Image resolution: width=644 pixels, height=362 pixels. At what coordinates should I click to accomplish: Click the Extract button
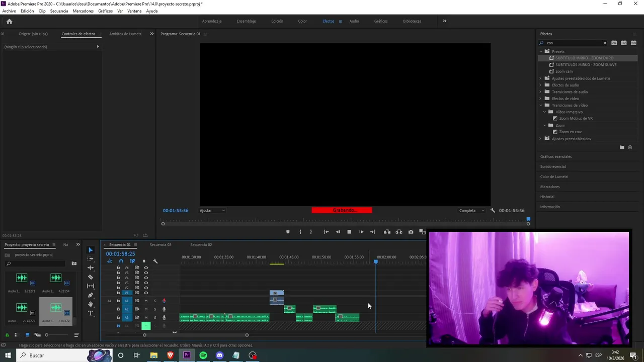tap(399, 232)
